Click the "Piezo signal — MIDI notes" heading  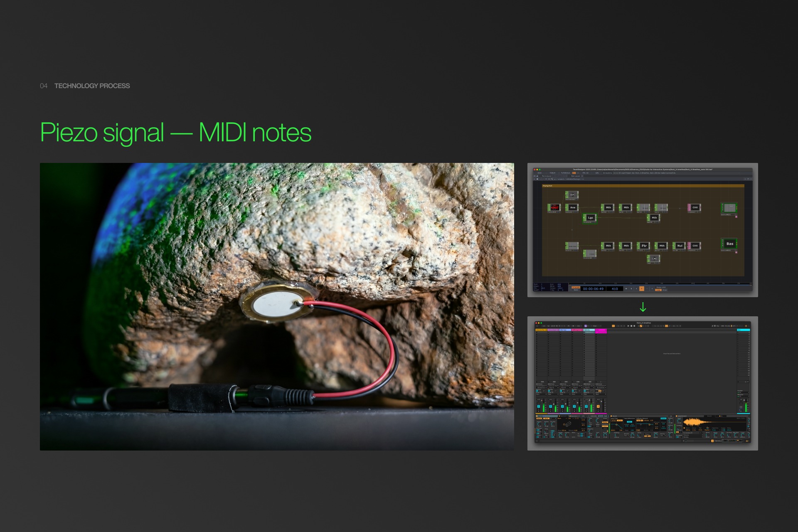[176, 133]
